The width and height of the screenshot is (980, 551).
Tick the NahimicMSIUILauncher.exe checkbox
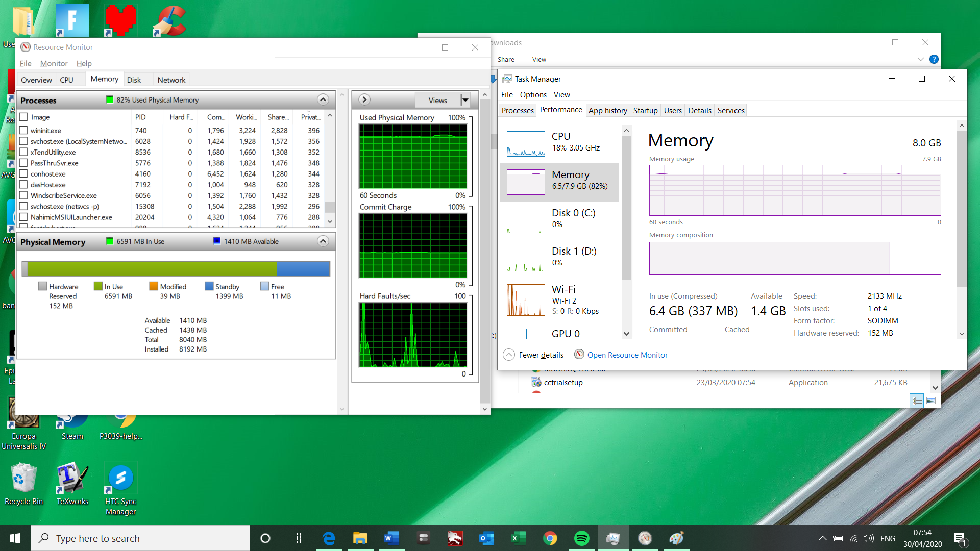pyautogui.click(x=23, y=217)
